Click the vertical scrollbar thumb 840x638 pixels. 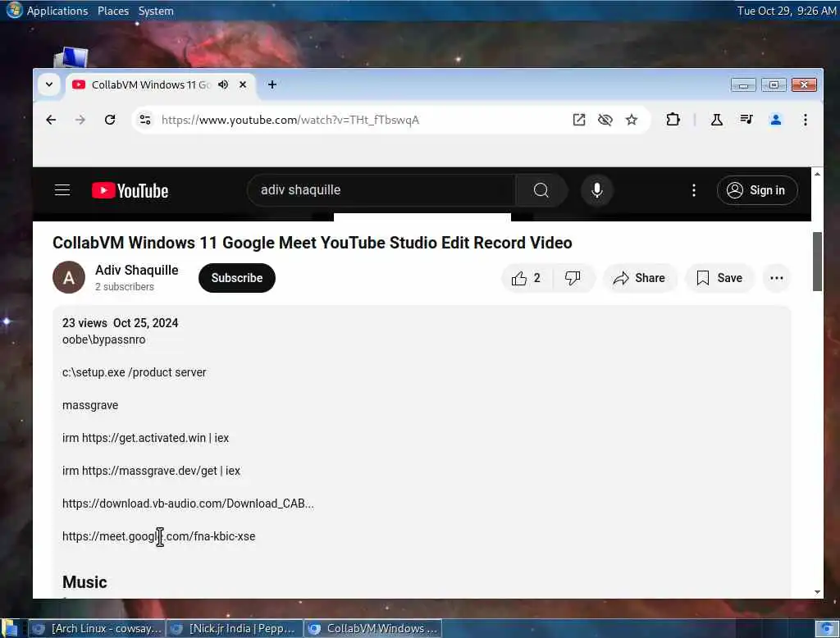tap(817, 262)
